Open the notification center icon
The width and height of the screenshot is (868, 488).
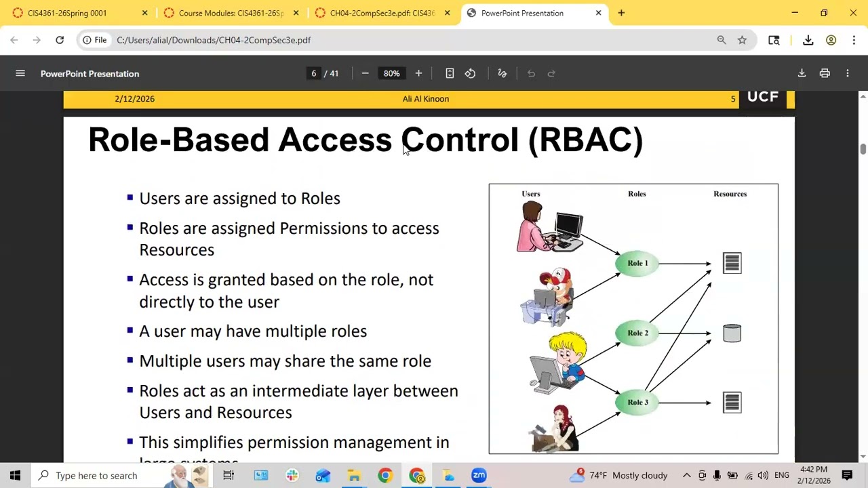pos(847,475)
